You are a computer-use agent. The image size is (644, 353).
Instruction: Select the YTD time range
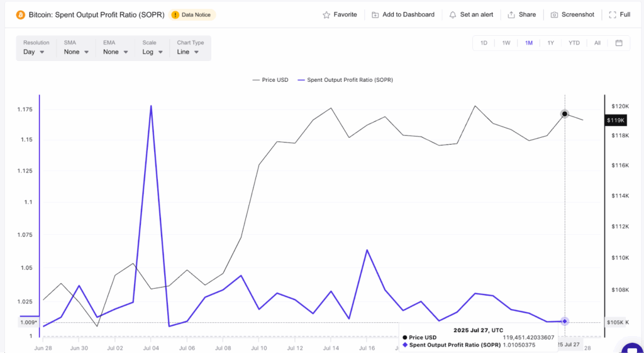pos(574,43)
